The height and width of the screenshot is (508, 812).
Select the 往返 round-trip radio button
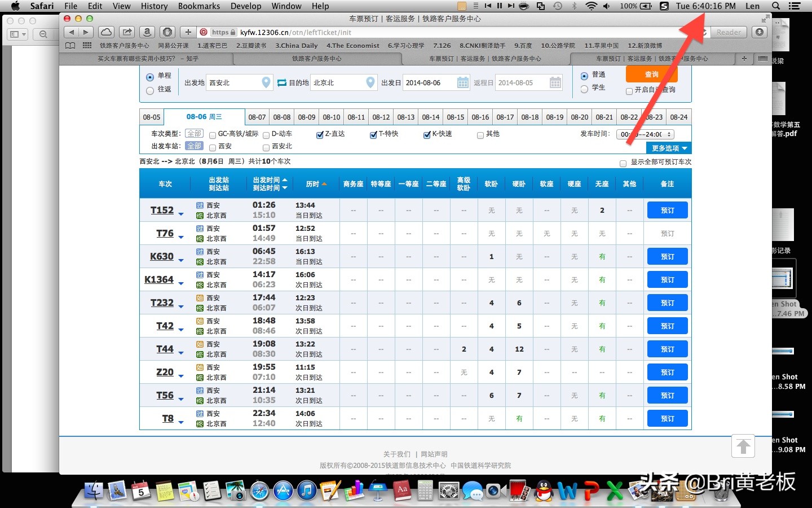150,90
